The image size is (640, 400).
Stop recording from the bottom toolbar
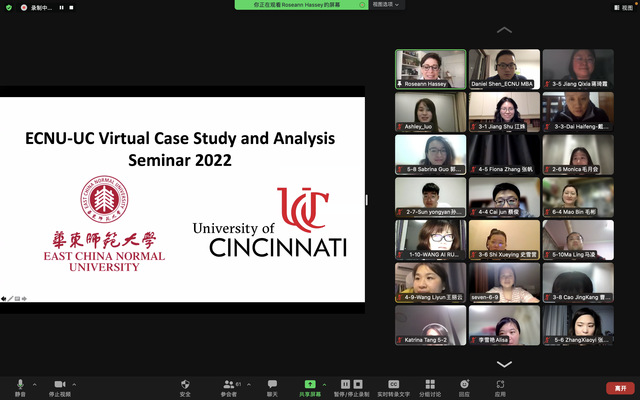358,384
